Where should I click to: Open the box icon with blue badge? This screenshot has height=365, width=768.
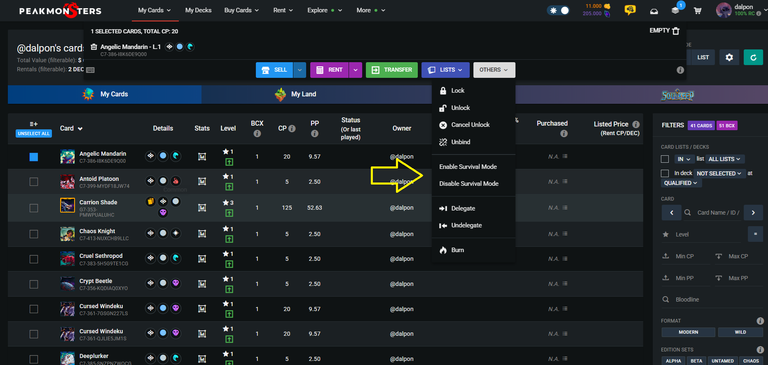(676, 9)
